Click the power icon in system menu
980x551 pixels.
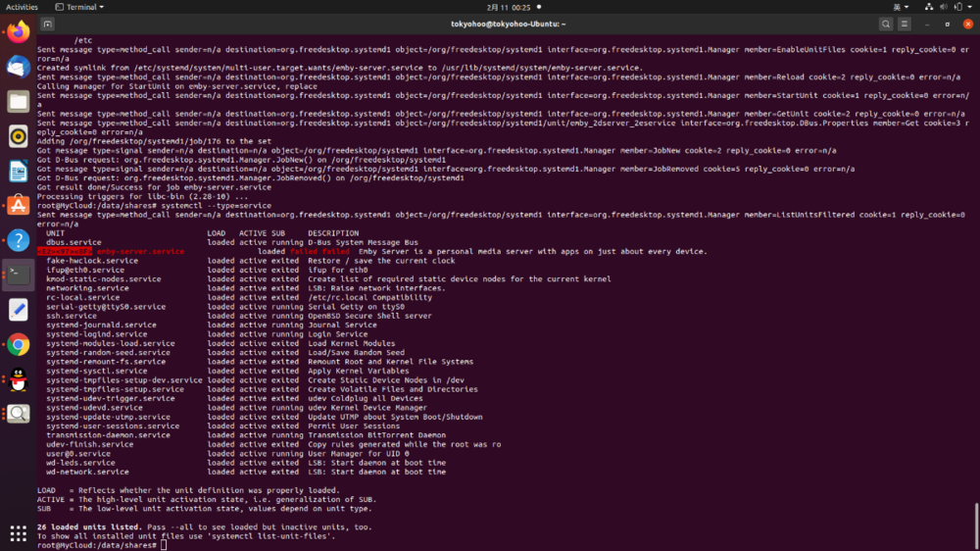pyautogui.click(x=958, y=7)
